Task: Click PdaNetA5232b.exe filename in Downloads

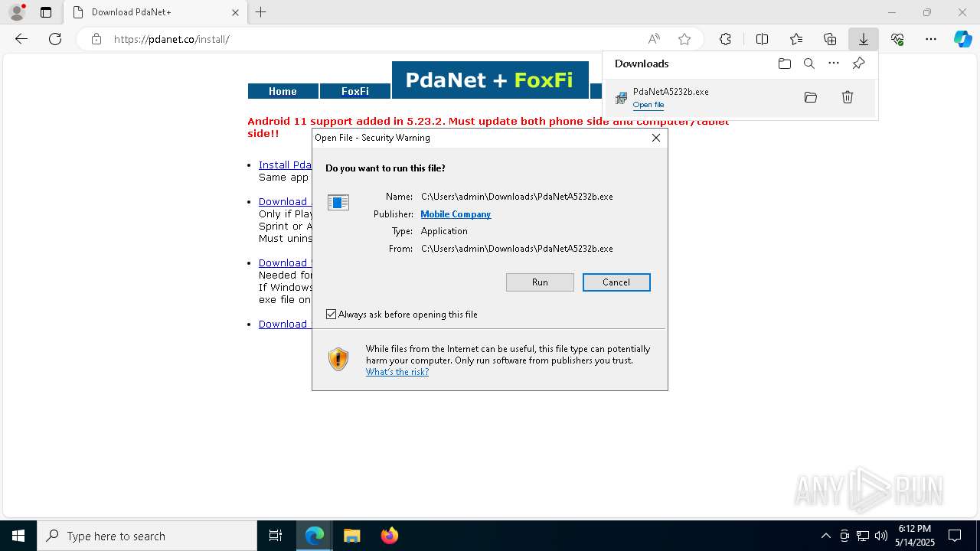Action: (671, 91)
